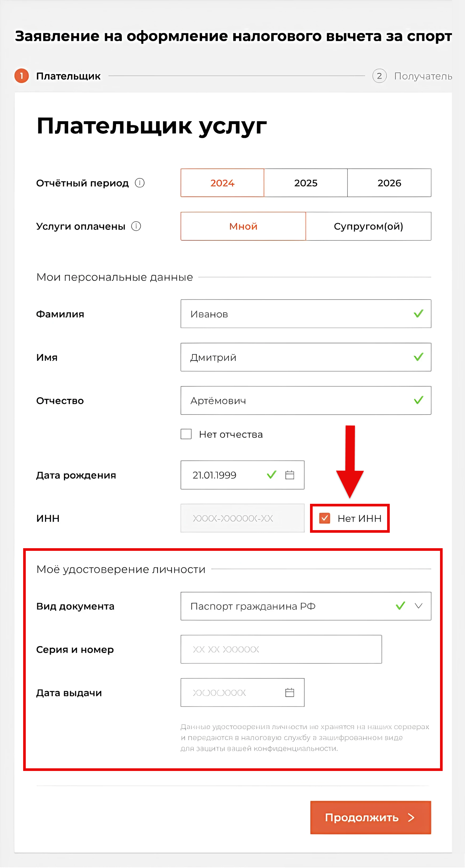Click info icon next to Отчётный период

point(140,183)
